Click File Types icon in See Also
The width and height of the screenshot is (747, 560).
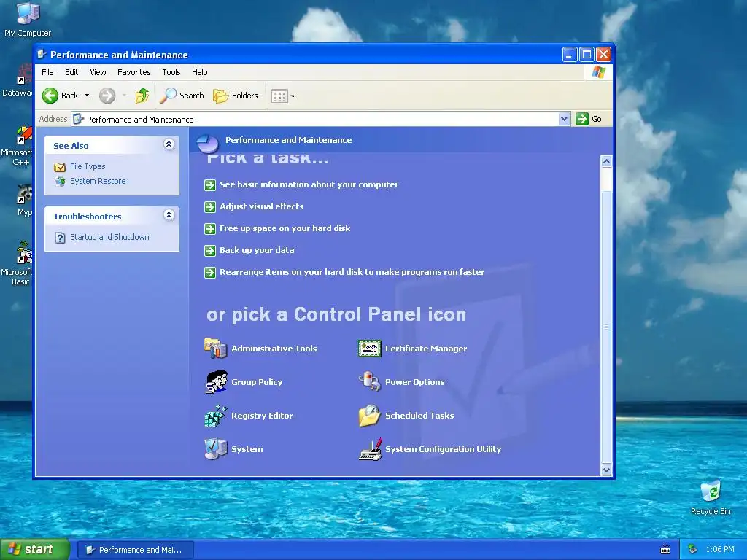(60, 167)
